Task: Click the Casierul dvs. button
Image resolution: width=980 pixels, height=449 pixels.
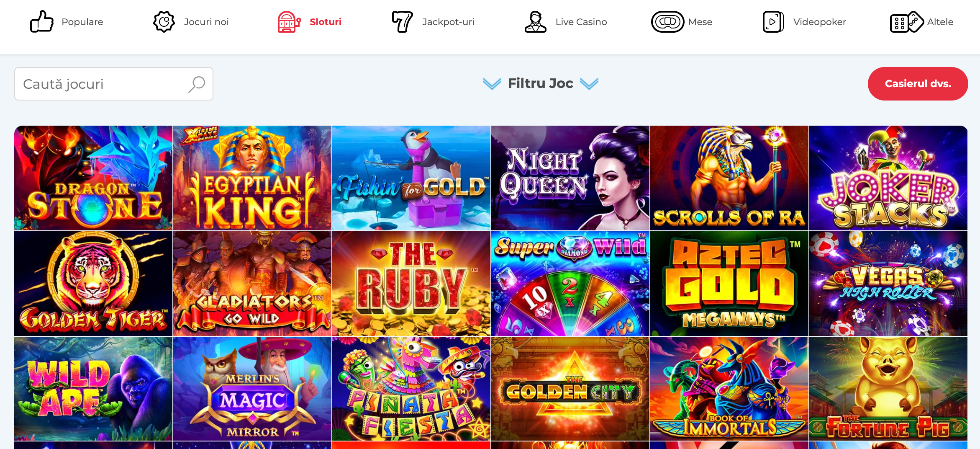Action: point(918,84)
